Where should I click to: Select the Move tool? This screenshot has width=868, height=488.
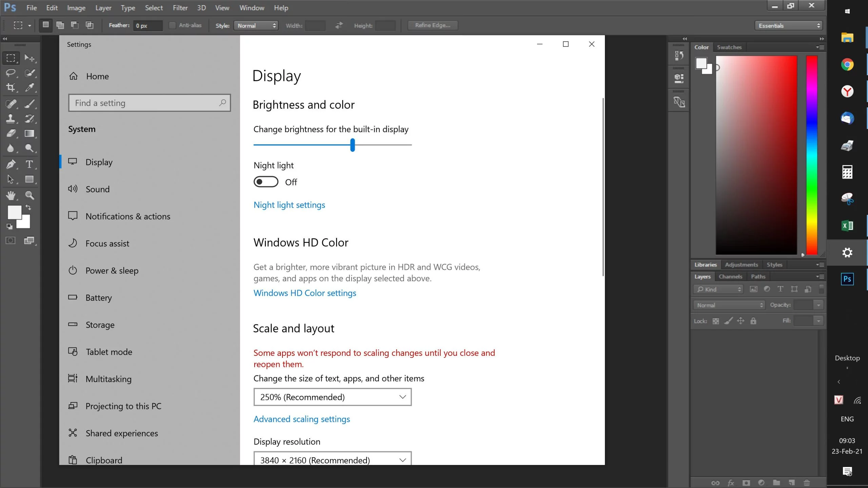[x=30, y=58]
